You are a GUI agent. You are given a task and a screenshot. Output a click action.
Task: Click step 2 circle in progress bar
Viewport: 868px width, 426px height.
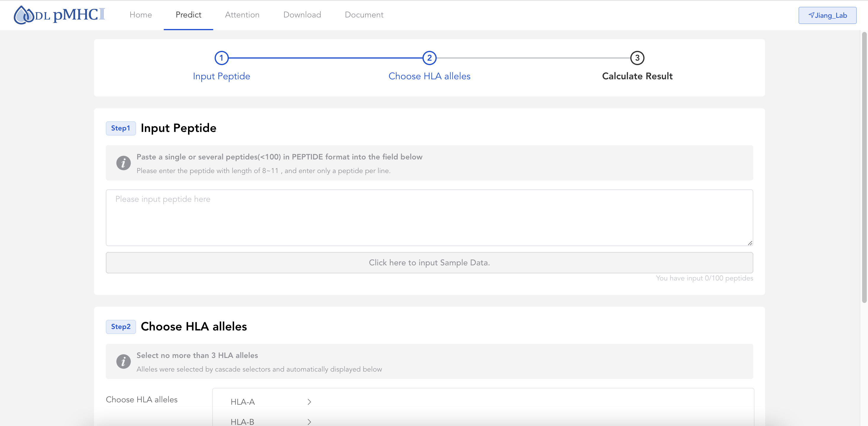(x=429, y=58)
